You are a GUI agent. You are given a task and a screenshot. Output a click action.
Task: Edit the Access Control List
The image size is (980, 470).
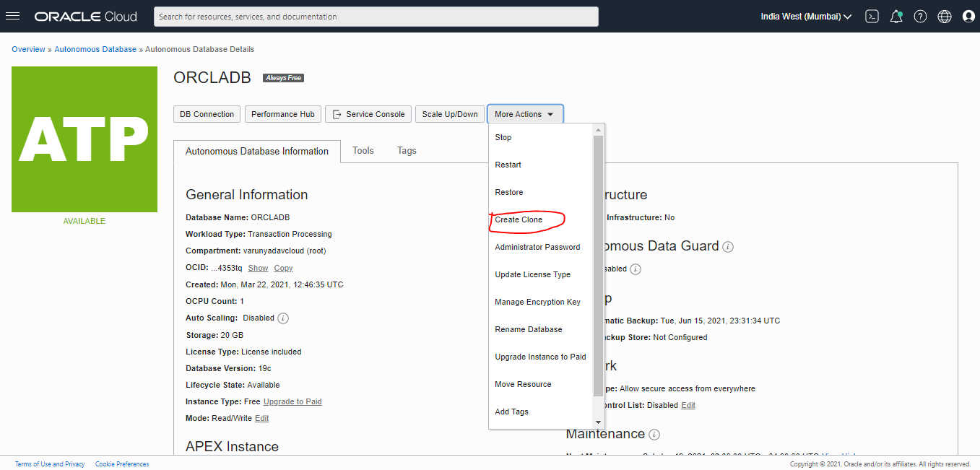click(x=688, y=405)
